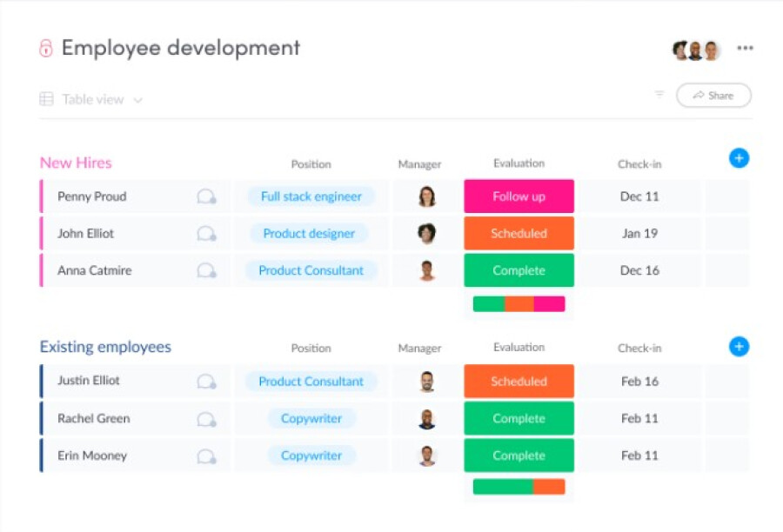
Task: Select the Penny Proud row name
Action: point(92,196)
